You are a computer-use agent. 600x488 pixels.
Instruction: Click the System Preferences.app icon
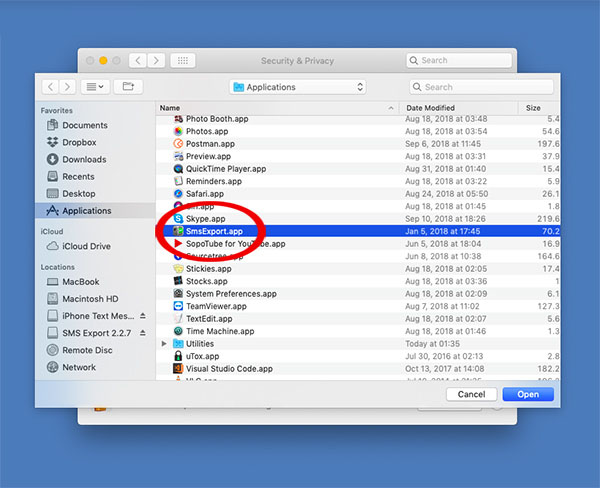(178, 294)
